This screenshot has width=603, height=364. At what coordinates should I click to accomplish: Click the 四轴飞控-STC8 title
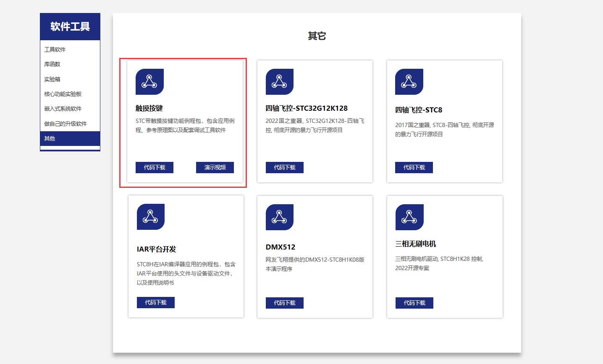[419, 110]
